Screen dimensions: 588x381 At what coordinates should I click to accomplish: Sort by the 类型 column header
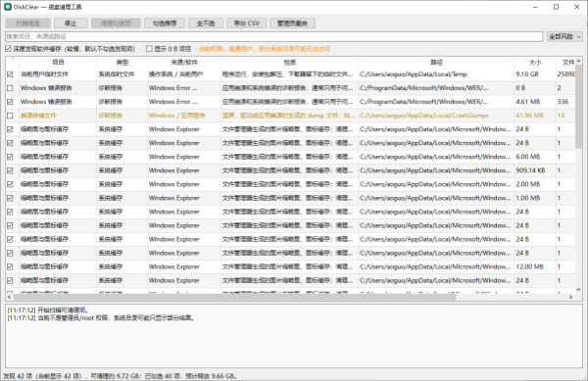(x=122, y=62)
